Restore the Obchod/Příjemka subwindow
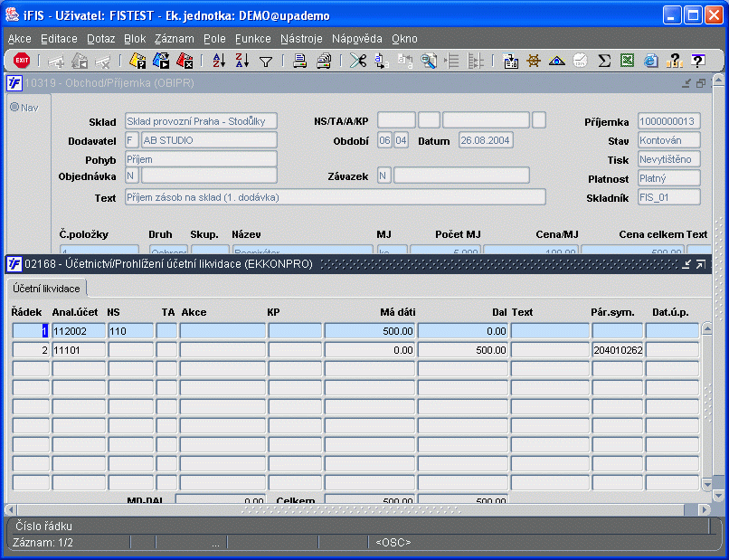Image resolution: width=729 pixels, height=560 pixels. (x=701, y=83)
